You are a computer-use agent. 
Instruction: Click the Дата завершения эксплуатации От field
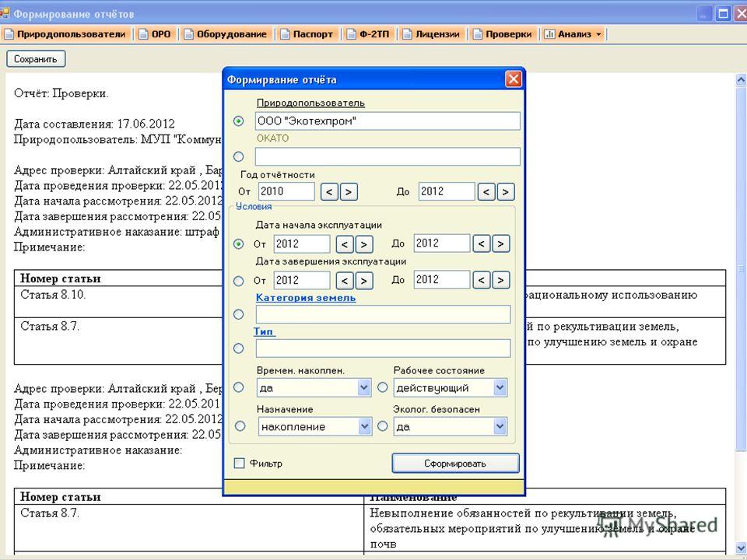point(302,280)
